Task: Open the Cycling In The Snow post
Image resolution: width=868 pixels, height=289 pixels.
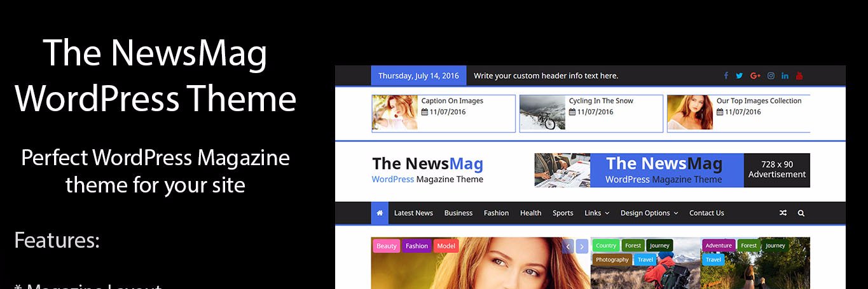Action: click(601, 101)
